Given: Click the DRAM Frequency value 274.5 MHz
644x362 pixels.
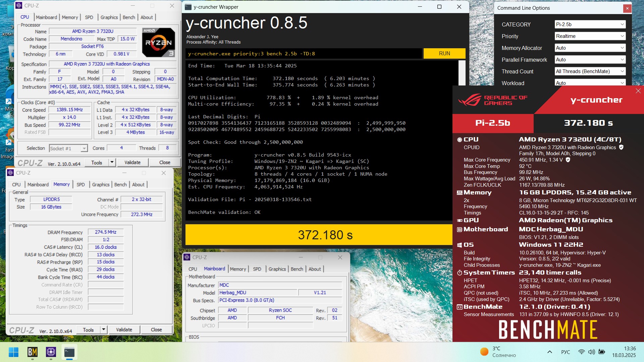Looking at the screenshot, I should tap(106, 232).
